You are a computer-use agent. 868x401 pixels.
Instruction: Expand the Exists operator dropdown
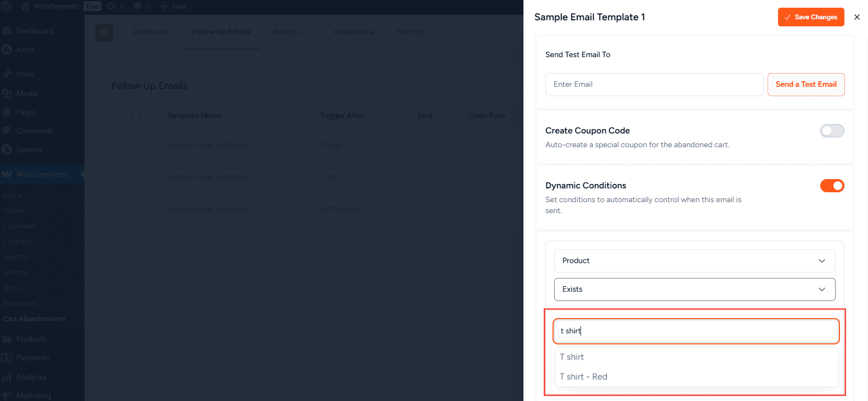[x=694, y=289]
